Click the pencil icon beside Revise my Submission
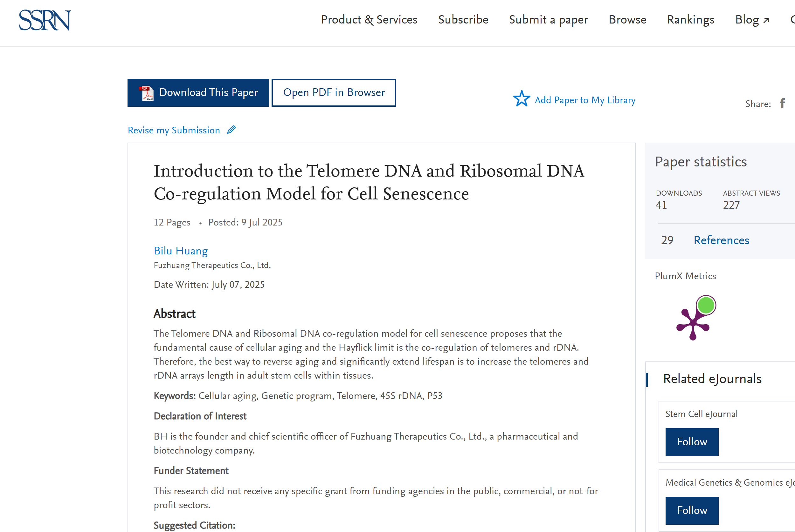This screenshot has height=532, width=795. [231, 130]
